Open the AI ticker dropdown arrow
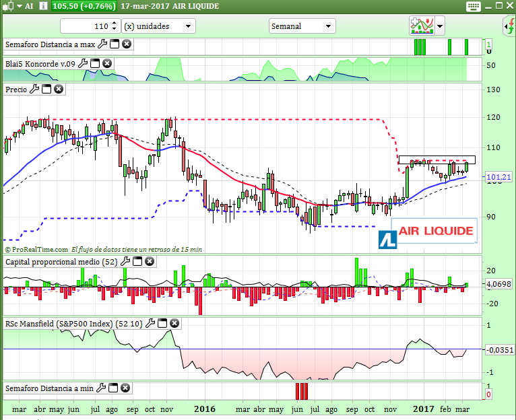Image resolution: width=516 pixels, height=420 pixels. pos(20,6)
